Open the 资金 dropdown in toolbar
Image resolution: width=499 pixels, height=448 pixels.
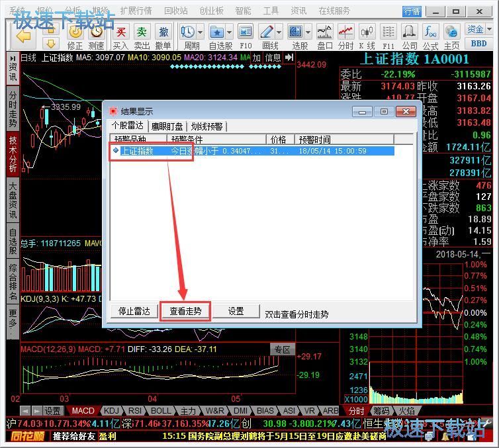[x=478, y=29]
